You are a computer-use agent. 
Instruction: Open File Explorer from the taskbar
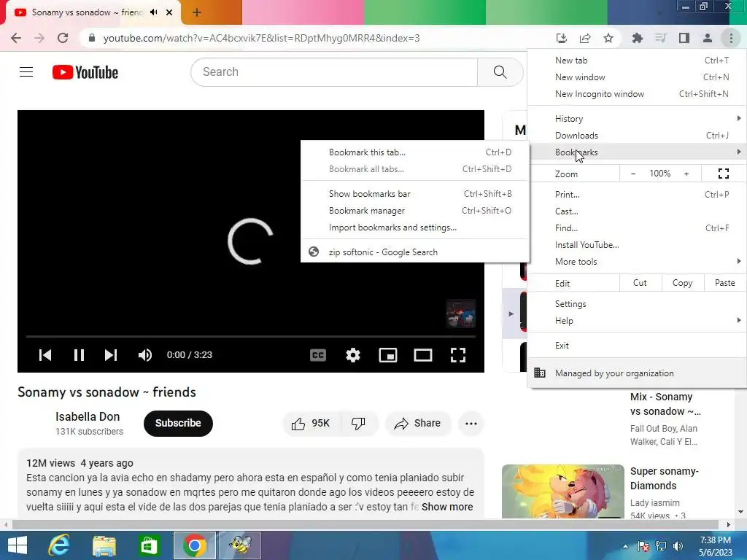[x=104, y=545]
